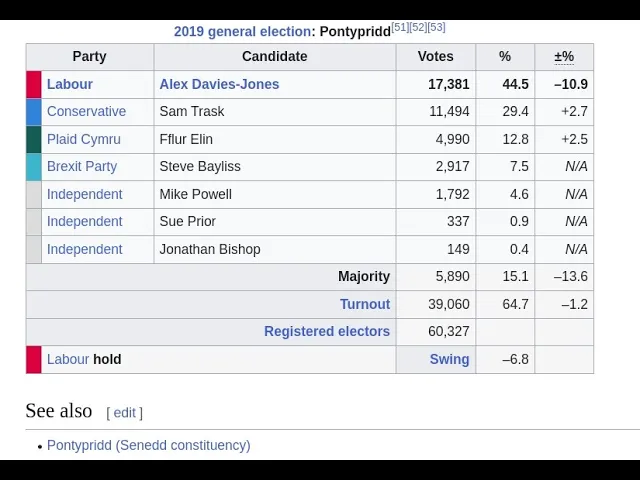This screenshot has width=640, height=480.
Task: Open citation reference 52
Action: pyautogui.click(x=418, y=27)
